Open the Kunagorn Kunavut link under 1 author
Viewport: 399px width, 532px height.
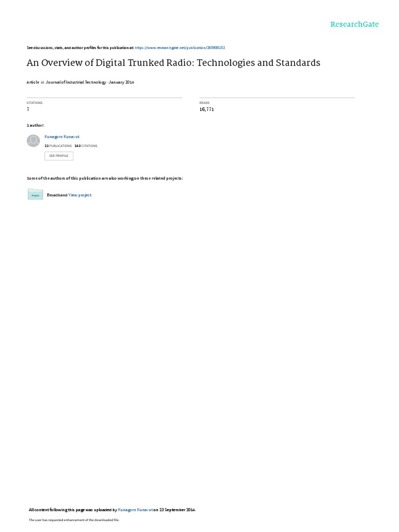(62, 137)
